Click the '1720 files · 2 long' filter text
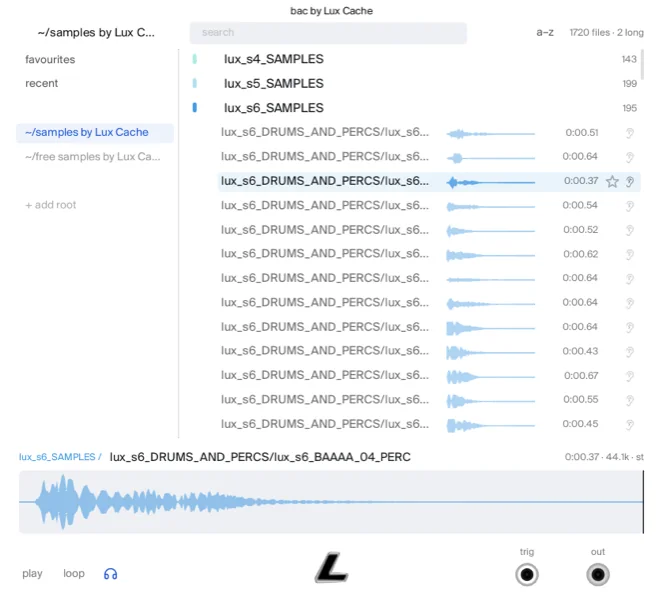 point(606,33)
